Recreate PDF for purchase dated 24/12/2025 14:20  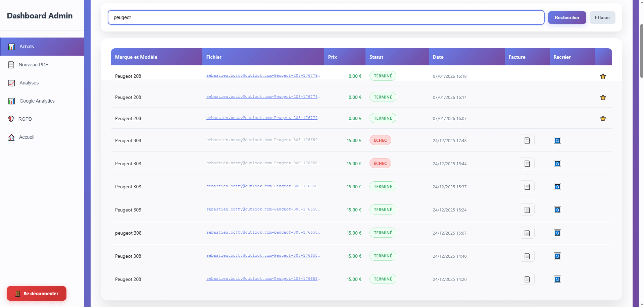coord(557,279)
